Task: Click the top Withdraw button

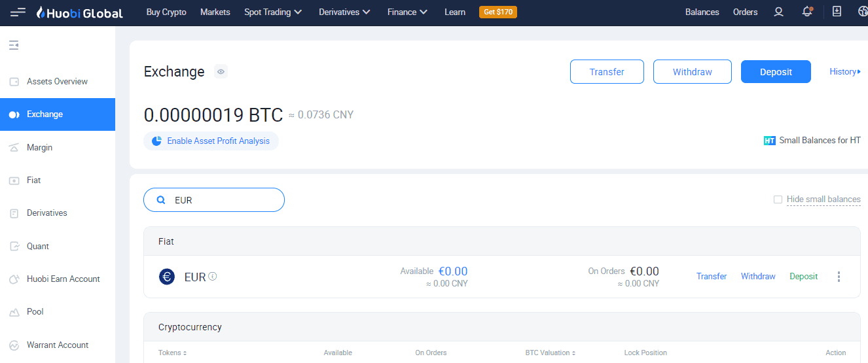Action: [x=693, y=72]
